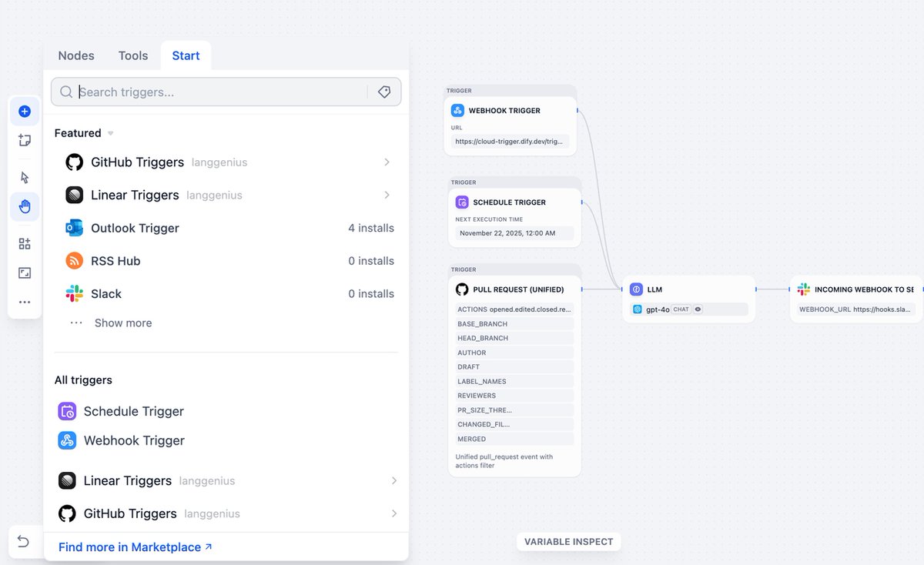Click the undo arrow icon

pos(24,542)
